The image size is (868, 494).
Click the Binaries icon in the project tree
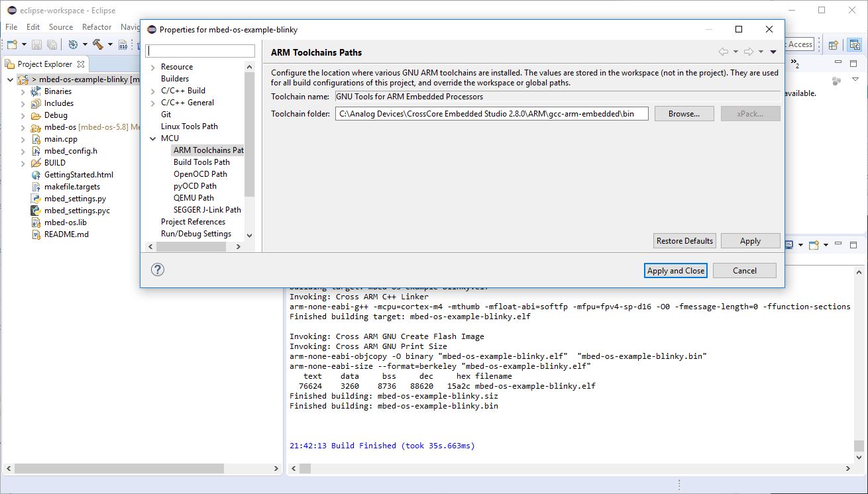(36, 91)
